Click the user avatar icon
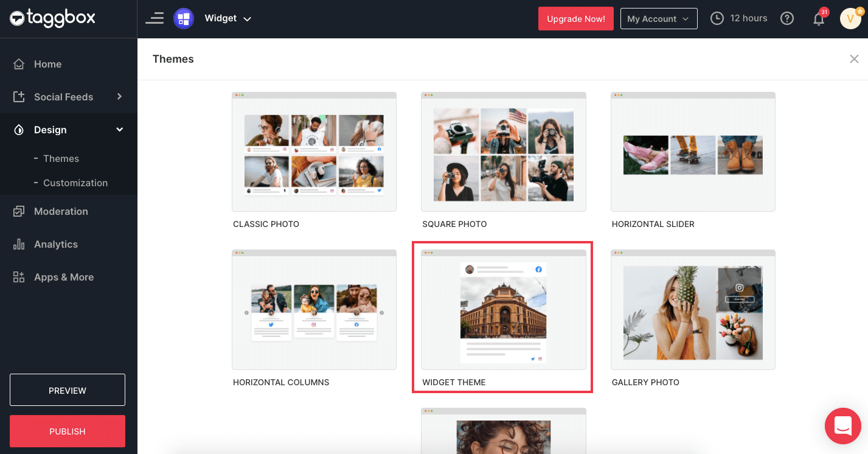The height and width of the screenshot is (454, 868). tap(850, 19)
